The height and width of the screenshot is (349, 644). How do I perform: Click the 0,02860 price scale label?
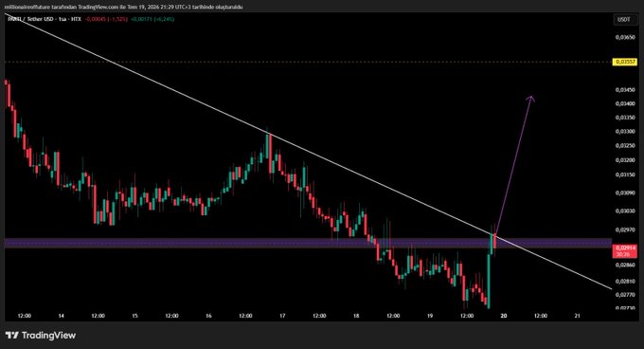click(x=625, y=266)
